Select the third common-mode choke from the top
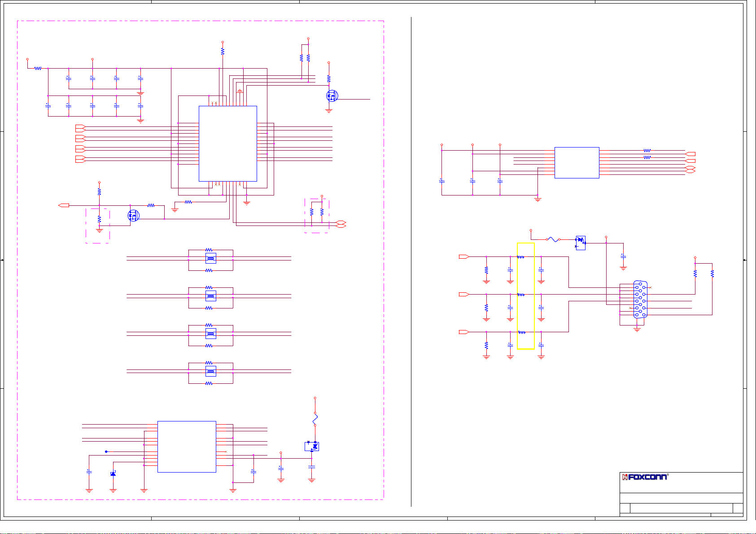 coord(211,334)
